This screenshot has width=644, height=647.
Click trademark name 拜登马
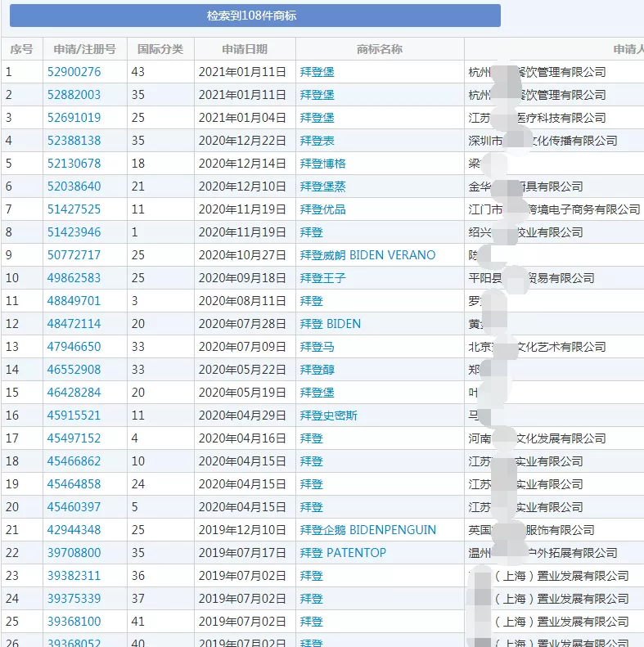click(x=317, y=347)
